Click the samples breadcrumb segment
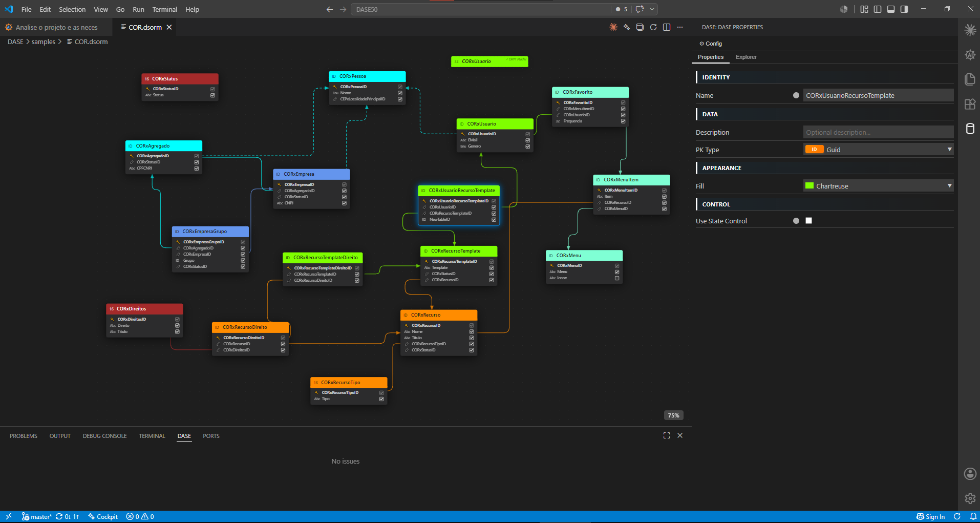Image resolution: width=980 pixels, height=523 pixels. (44, 41)
